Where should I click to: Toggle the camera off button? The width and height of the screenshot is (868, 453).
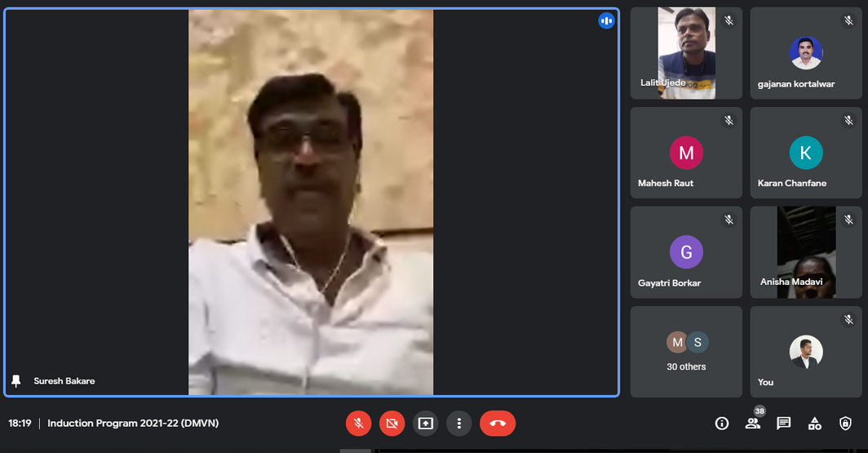coord(392,424)
